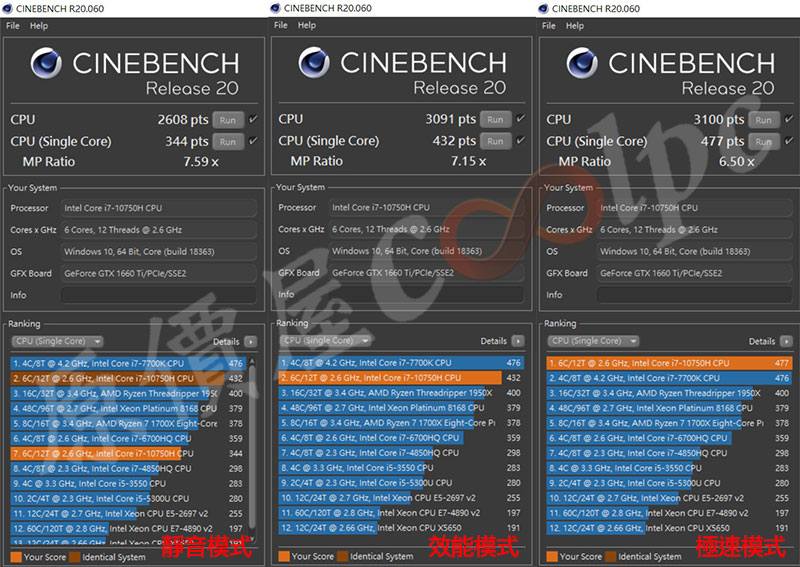The width and height of the screenshot is (800, 567).
Task: Toggle CPU checkmark next to 3091 pts Run
Action: (x=520, y=118)
